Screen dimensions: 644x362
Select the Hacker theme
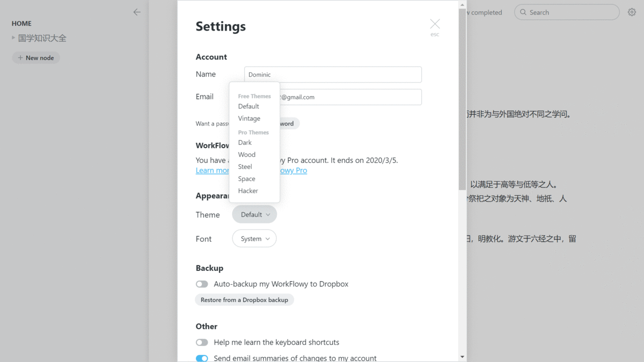coord(247,190)
